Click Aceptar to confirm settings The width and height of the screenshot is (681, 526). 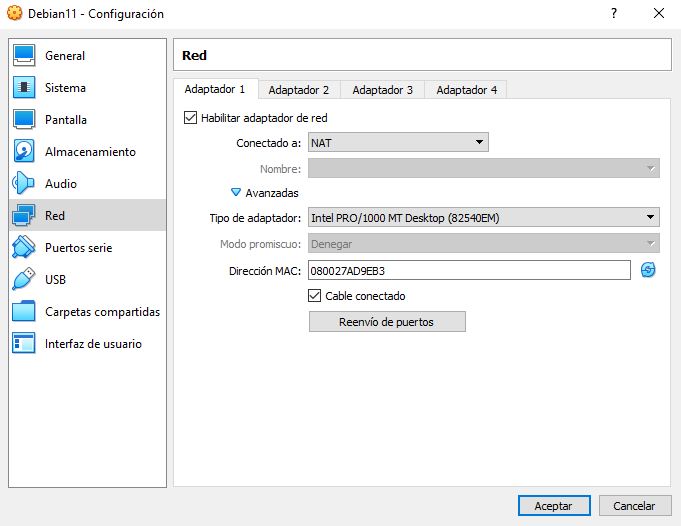554,506
